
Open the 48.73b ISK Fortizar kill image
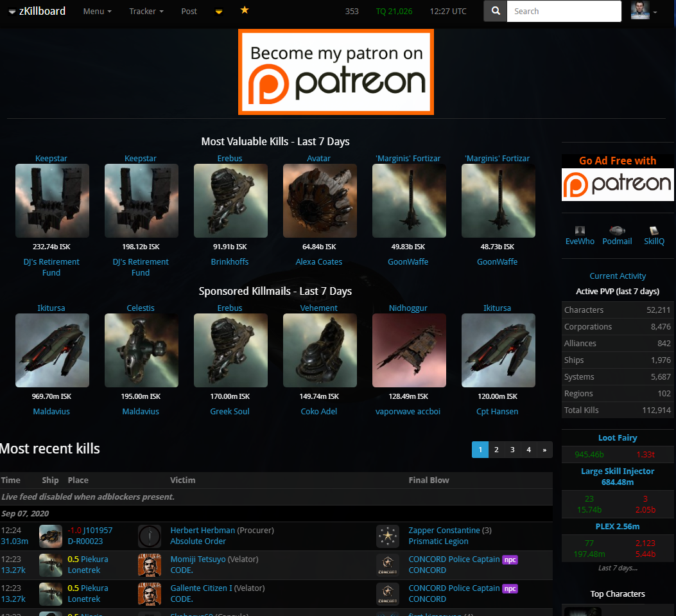[498, 200]
